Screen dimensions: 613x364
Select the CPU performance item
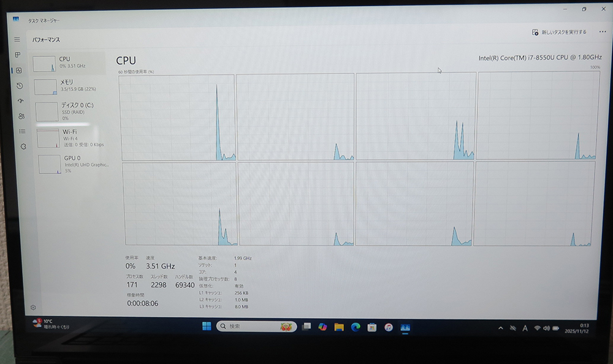coord(69,63)
